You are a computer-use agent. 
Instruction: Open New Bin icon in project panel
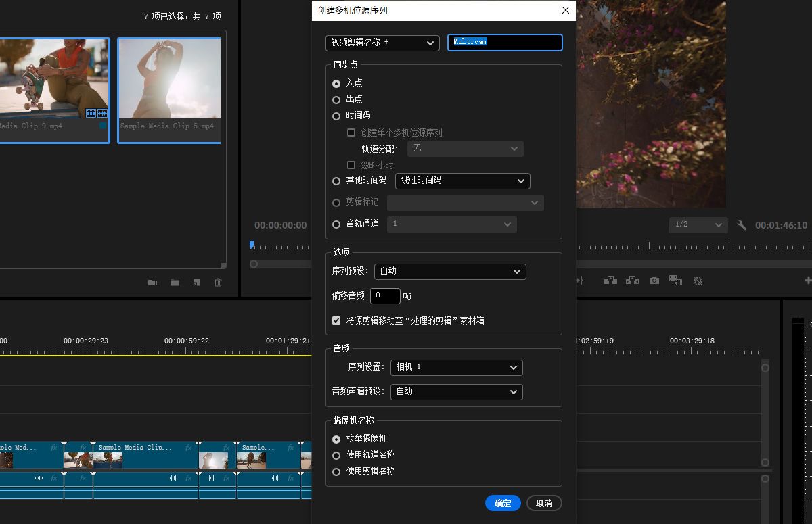pyautogui.click(x=174, y=283)
